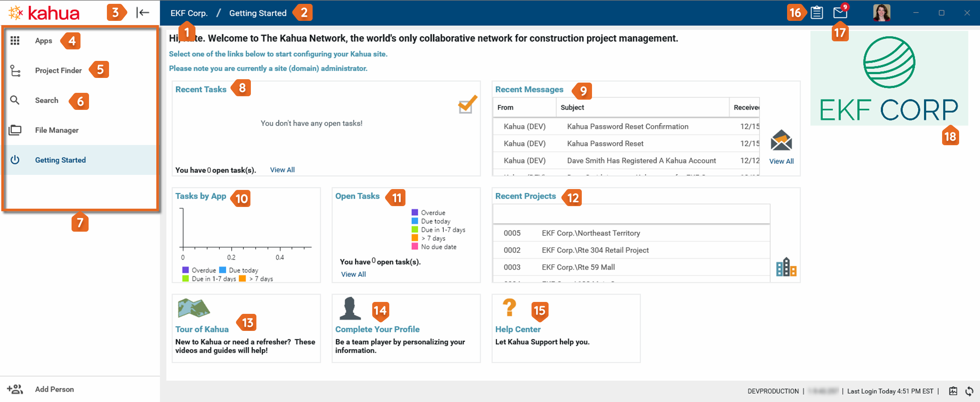Open the tasks clipboard icon in header
980x402 pixels.
(816, 13)
